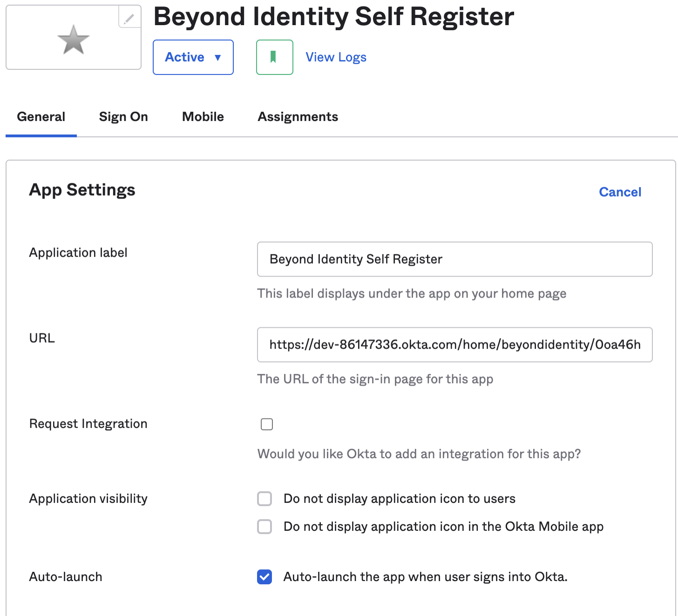This screenshot has height=616, width=678.
Task: Check 'Do not display application icon to users'
Action: pos(264,499)
